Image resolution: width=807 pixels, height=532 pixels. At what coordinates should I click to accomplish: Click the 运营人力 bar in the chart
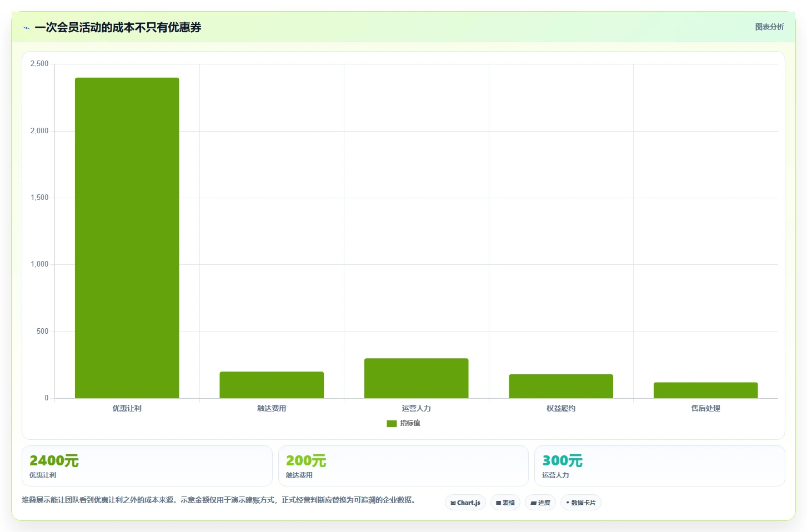point(417,378)
